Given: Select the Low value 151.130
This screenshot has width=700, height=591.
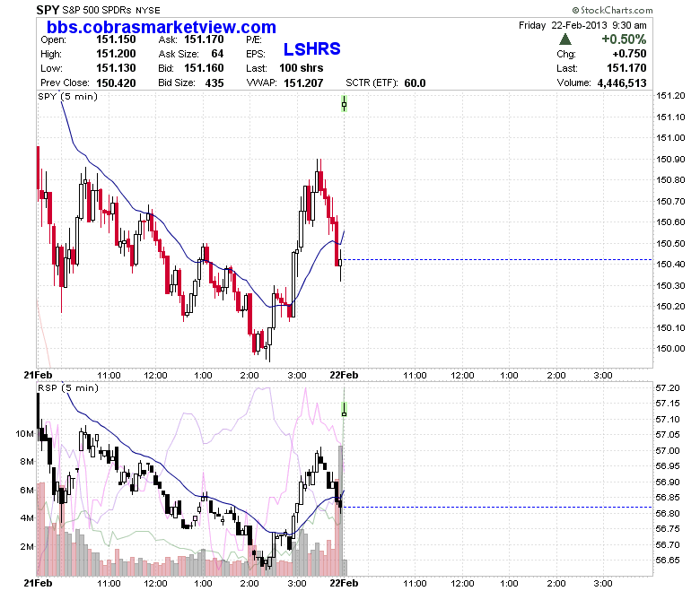Looking at the screenshot, I should click(x=116, y=68).
